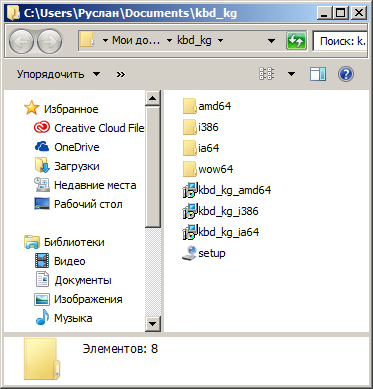Toggle the preview pane icon
This screenshot has width=373, height=389.
pyautogui.click(x=318, y=74)
